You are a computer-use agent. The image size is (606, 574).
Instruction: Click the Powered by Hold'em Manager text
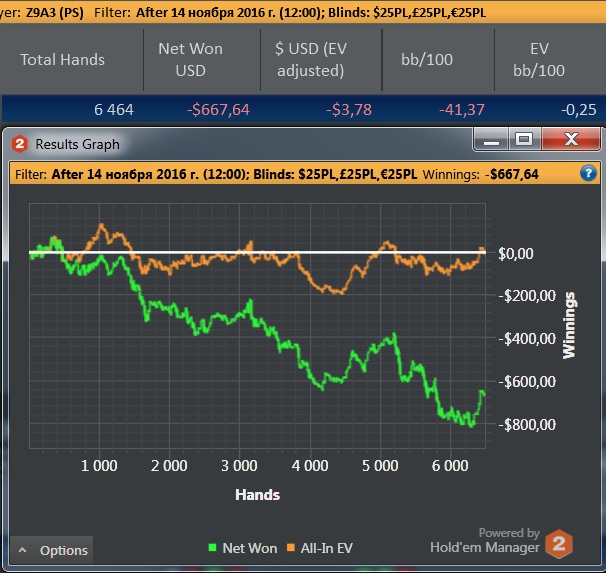tap(485, 540)
